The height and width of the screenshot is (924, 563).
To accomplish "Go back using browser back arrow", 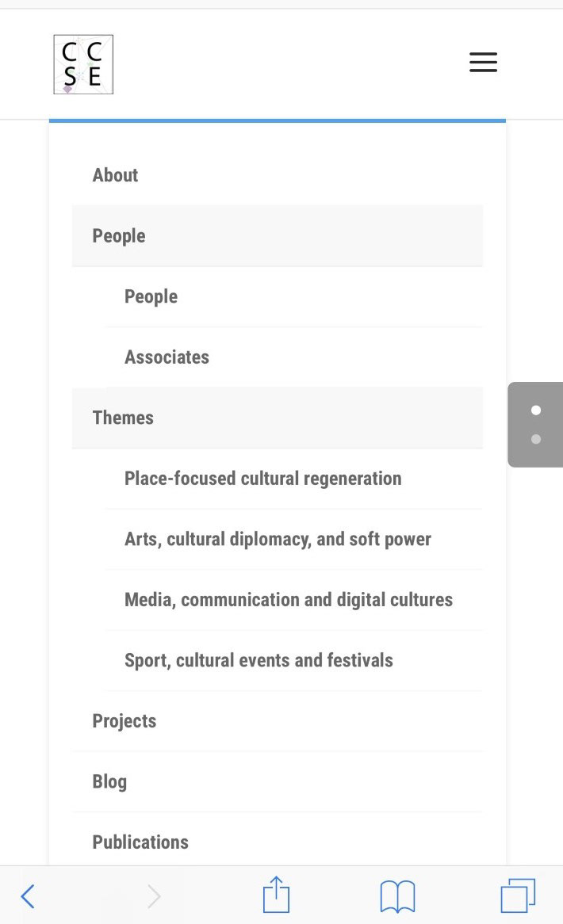I will point(28,896).
